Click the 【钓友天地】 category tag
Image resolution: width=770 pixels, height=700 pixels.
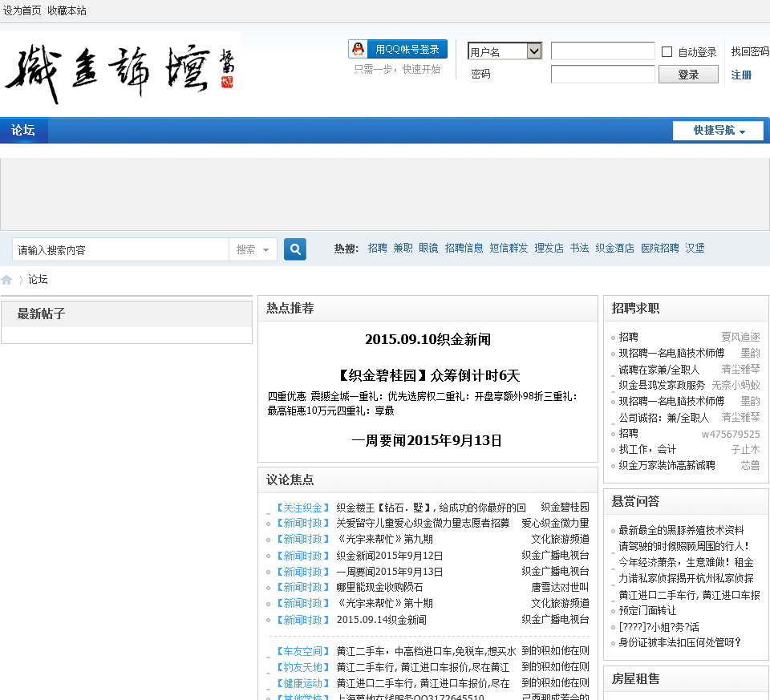[x=302, y=668]
